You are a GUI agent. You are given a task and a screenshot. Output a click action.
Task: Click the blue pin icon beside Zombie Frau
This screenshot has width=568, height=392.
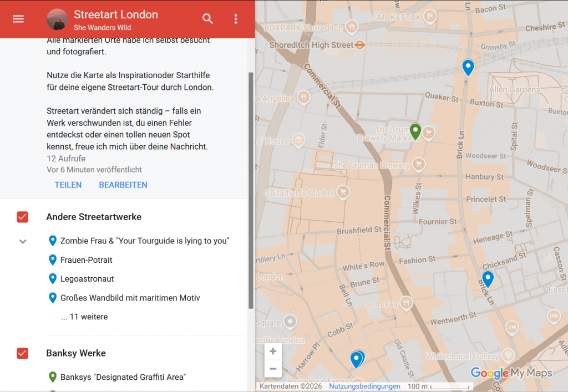pyautogui.click(x=53, y=241)
